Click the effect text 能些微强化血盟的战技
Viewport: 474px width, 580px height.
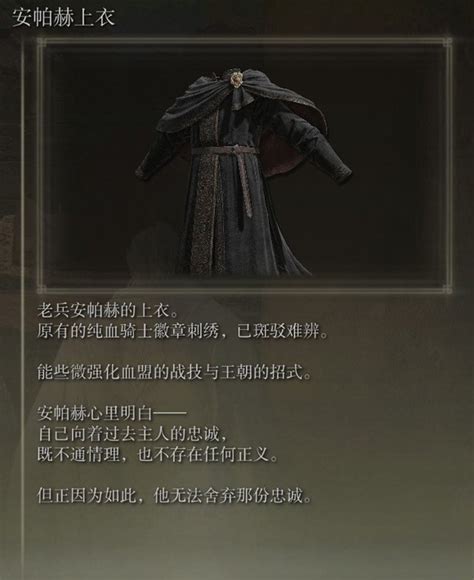pyautogui.click(x=174, y=372)
